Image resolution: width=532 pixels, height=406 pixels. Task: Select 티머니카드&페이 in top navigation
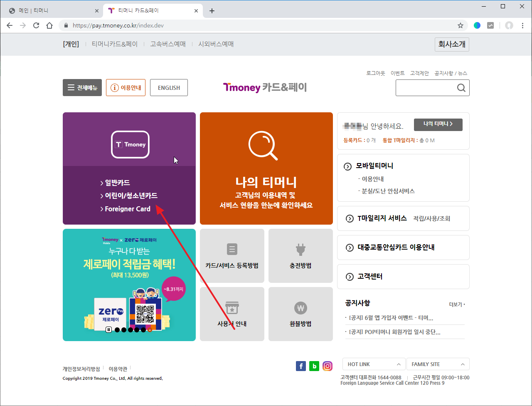(115, 44)
